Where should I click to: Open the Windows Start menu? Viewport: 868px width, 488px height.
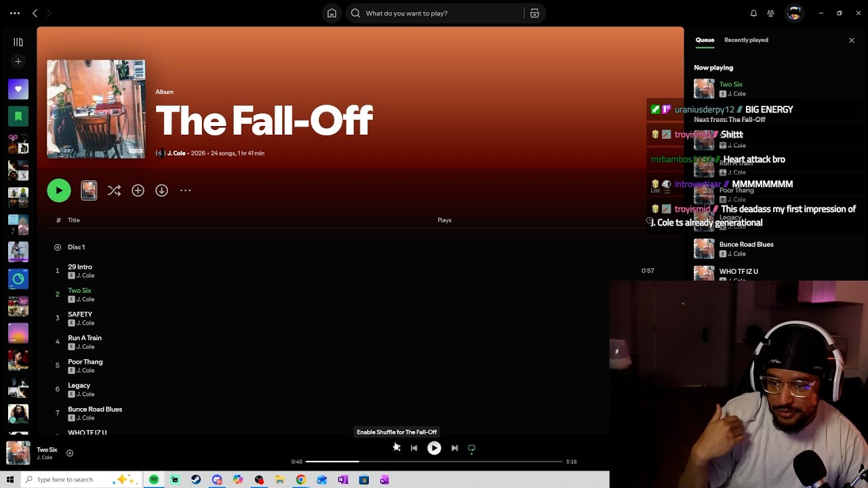(10, 480)
